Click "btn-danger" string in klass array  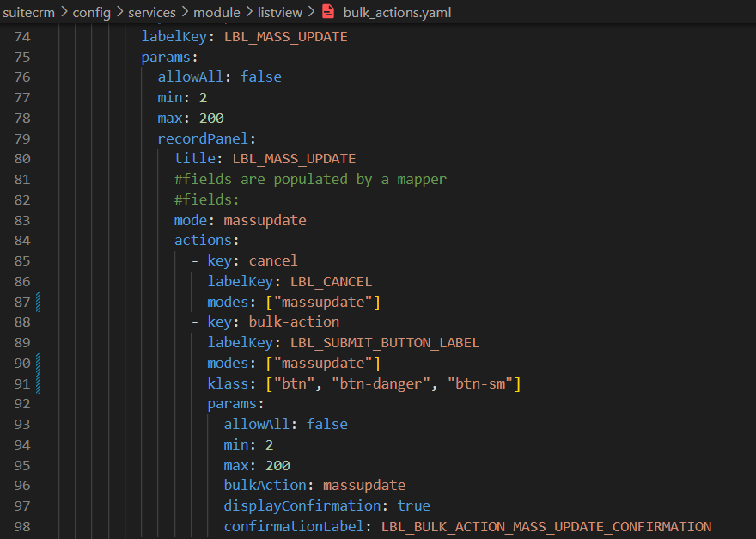coord(381,383)
